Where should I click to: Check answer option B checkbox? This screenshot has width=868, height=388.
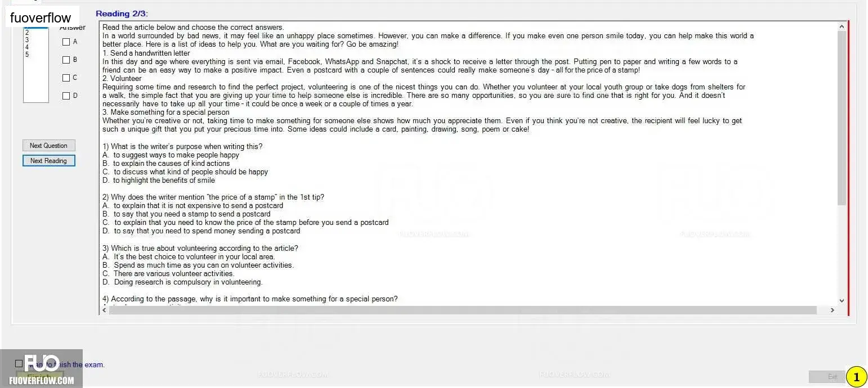click(66, 60)
